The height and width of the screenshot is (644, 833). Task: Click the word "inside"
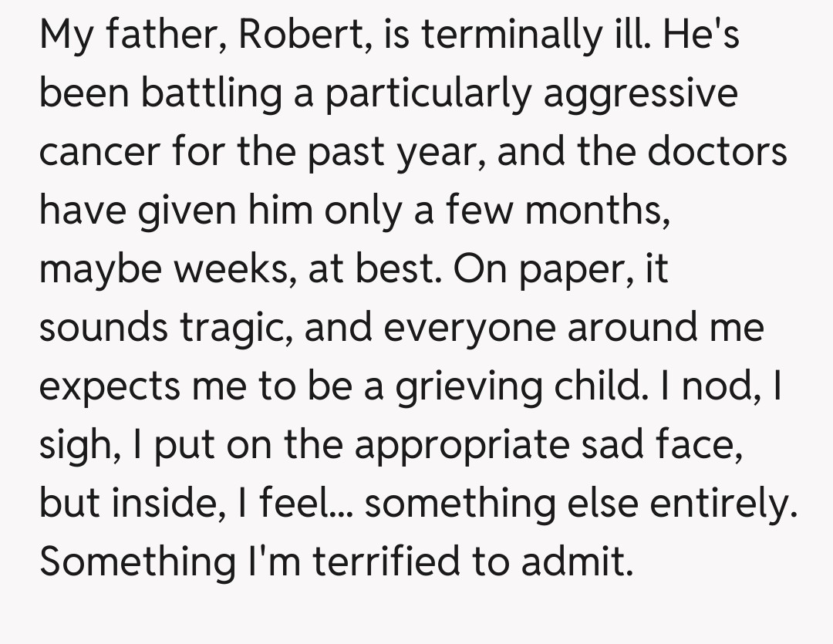pyautogui.click(x=166, y=503)
